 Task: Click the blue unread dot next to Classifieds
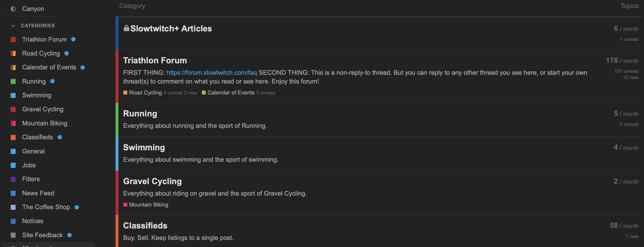[x=60, y=137]
